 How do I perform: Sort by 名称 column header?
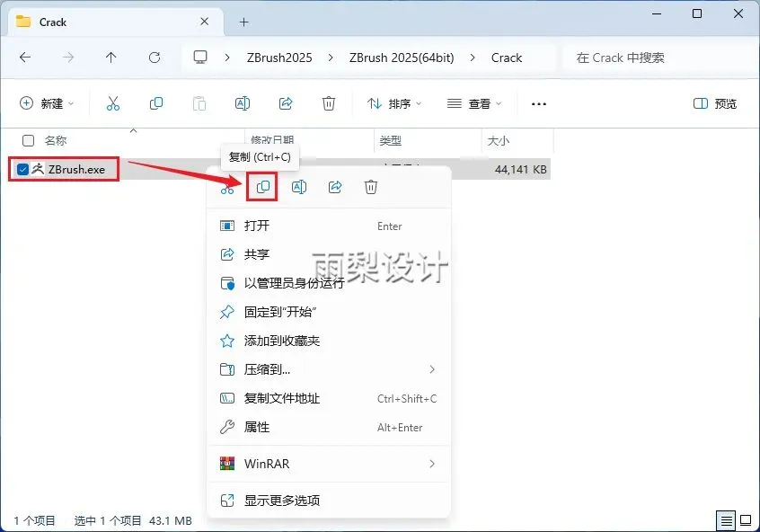point(56,140)
